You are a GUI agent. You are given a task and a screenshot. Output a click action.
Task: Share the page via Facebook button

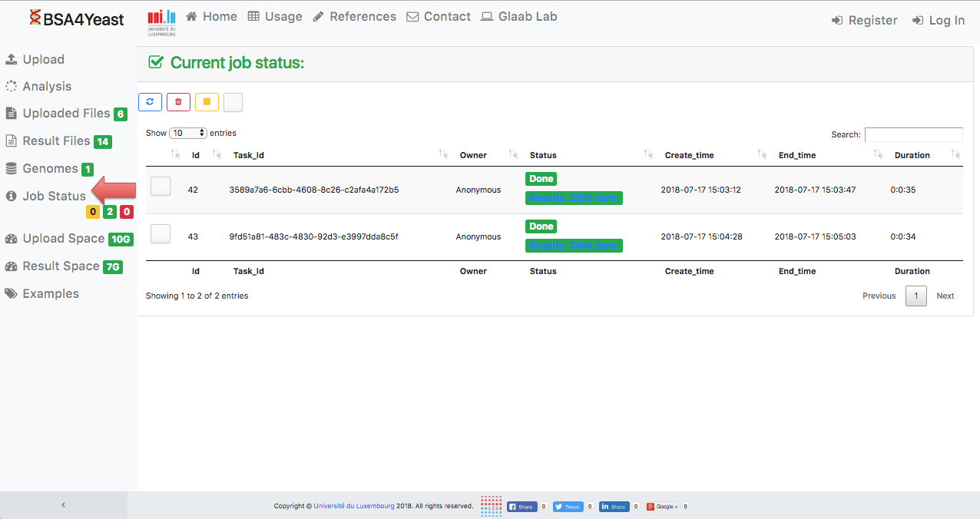pyautogui.click(x=522, y=507)
